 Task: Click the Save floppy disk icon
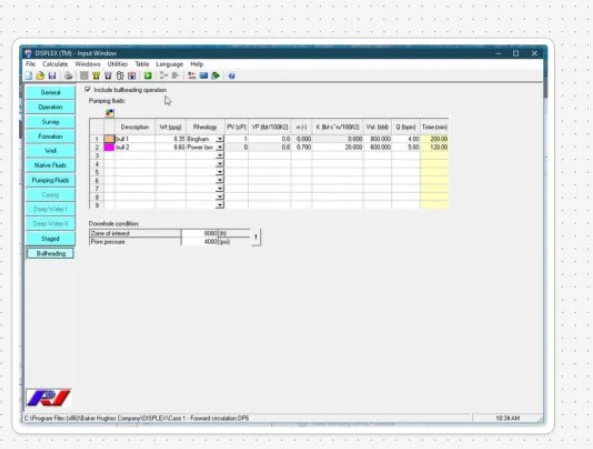pyautogui.click(x=52, y=76)
